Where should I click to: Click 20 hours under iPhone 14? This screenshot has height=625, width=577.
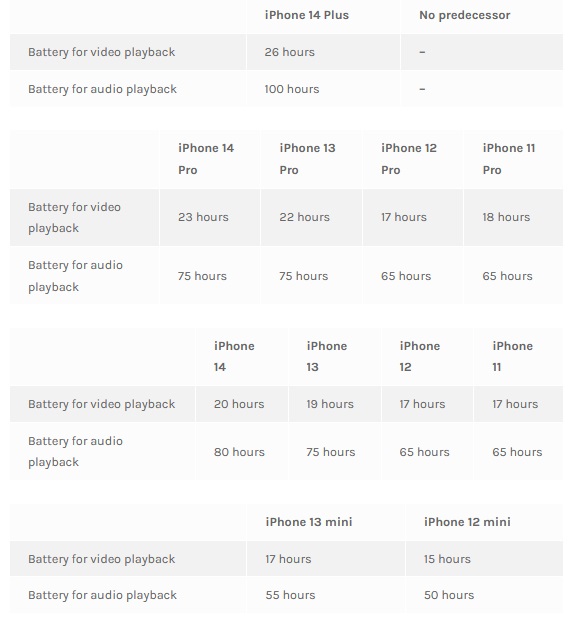tap(239, 404)
